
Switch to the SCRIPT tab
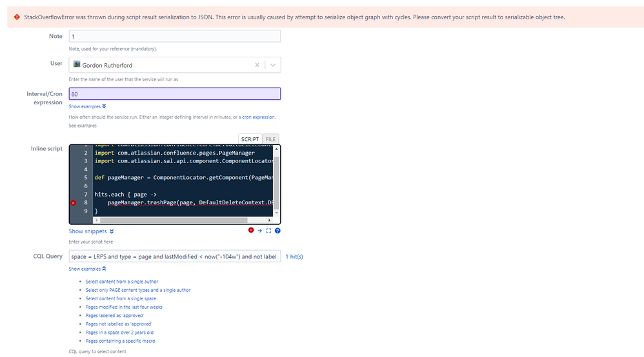(x=250, y=139)
